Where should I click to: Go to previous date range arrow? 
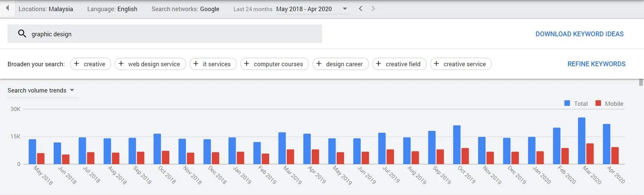coord(360,9)
